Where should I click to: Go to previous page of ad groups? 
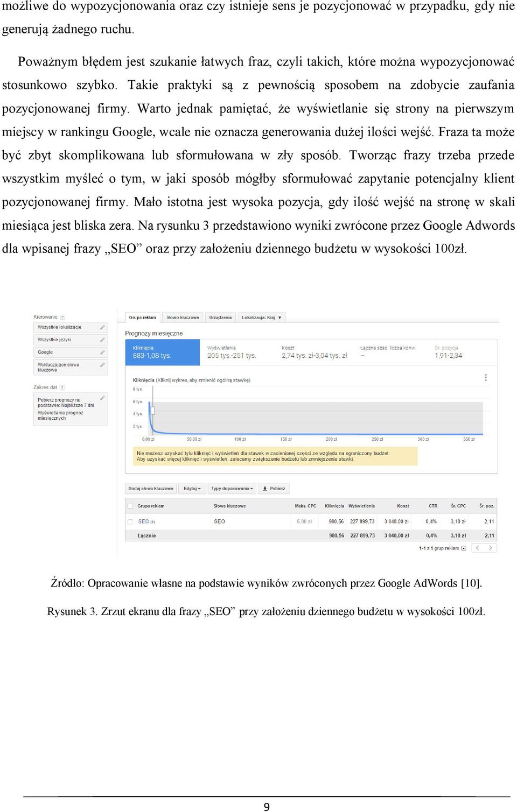(478, 548)
